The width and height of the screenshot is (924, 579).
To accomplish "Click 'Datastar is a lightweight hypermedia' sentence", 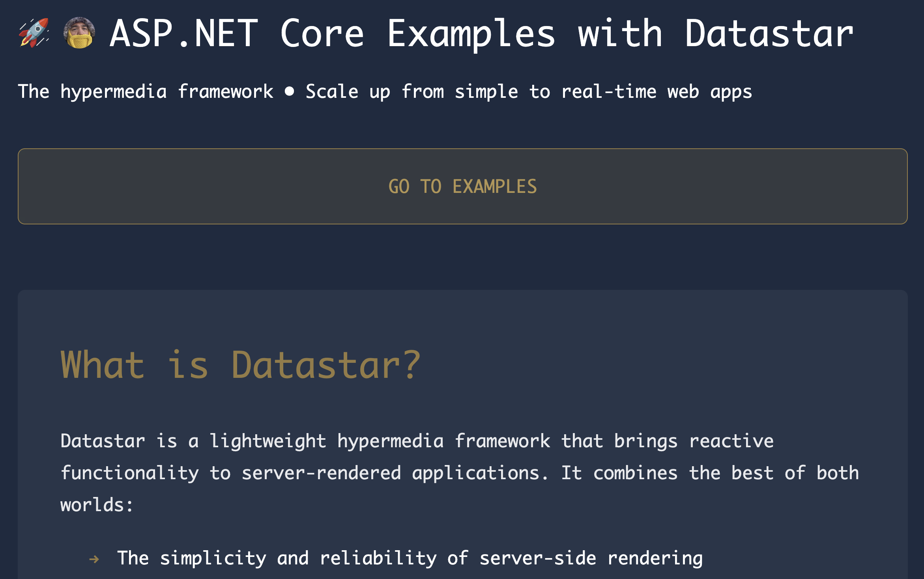I will [x=252, y=441].
